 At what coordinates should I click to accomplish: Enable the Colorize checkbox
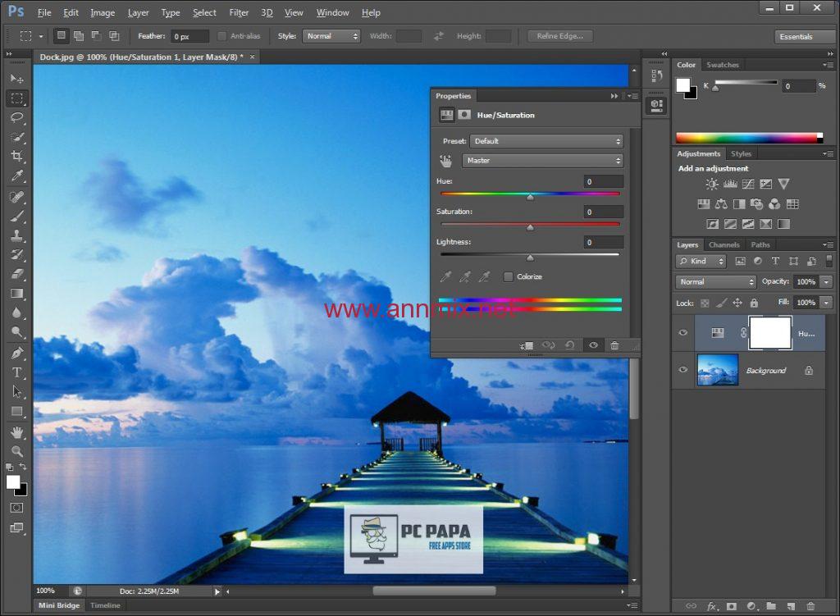point(509,276)
